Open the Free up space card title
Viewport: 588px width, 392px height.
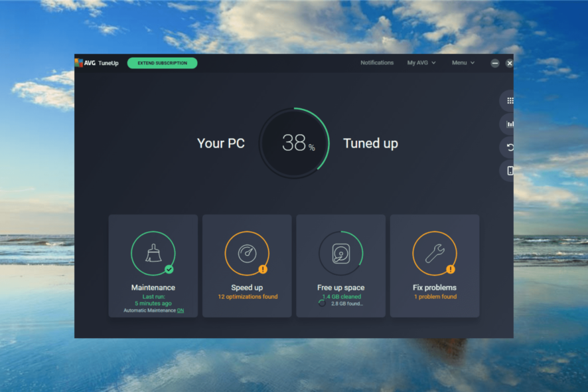341,288
